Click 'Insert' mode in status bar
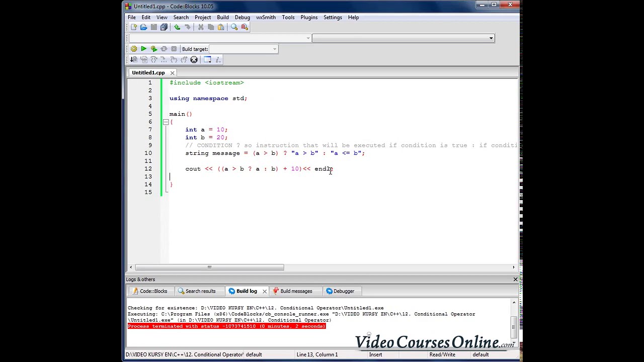This screenshot has height=362, width=644. (x=375, y=354)
